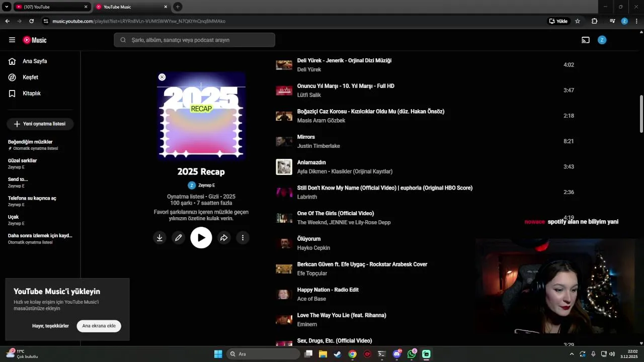644x362 pixels.
Task: Click the song search field
Action: (194, 40)
